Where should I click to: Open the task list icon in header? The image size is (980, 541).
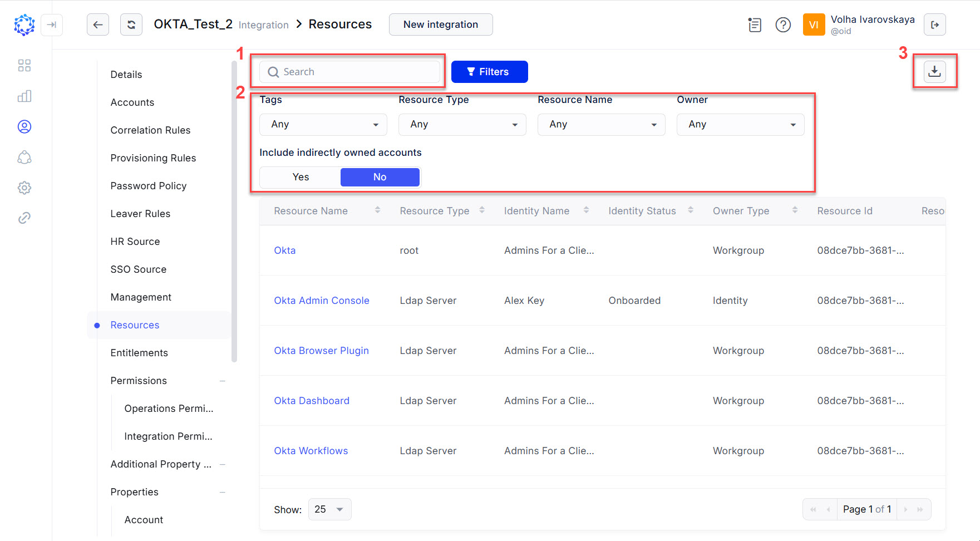click(x=755, y=25)
